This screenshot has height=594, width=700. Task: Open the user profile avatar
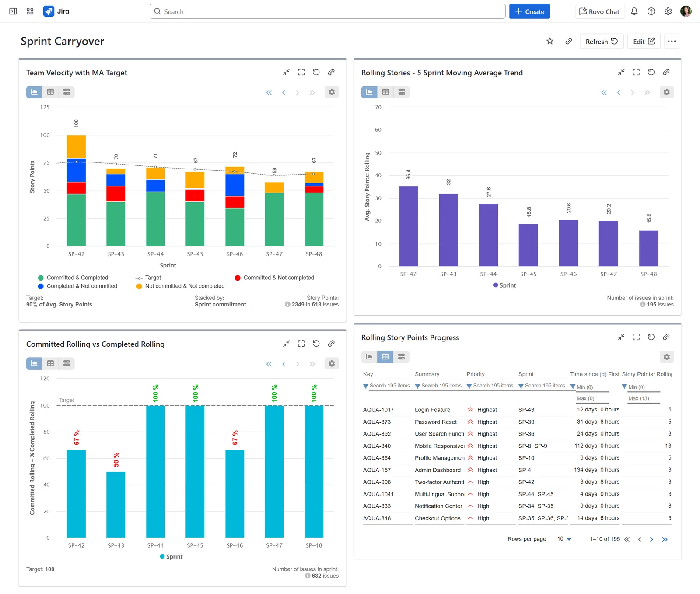pyautogui.click(x=686, y=11)
